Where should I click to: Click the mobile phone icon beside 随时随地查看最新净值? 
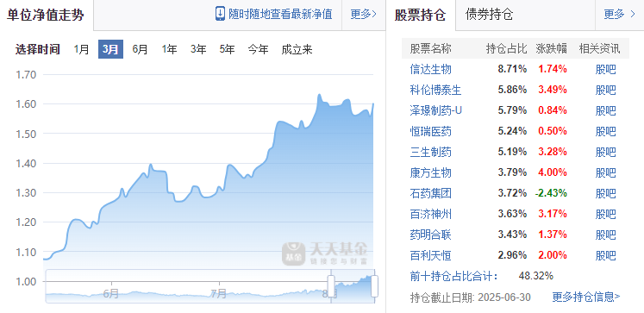220,14
